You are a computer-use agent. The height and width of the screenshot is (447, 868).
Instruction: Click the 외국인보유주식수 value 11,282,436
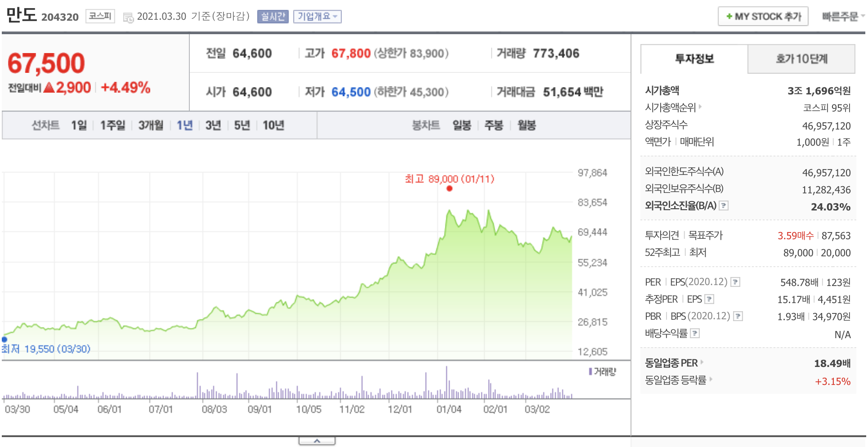click(826, 190)
